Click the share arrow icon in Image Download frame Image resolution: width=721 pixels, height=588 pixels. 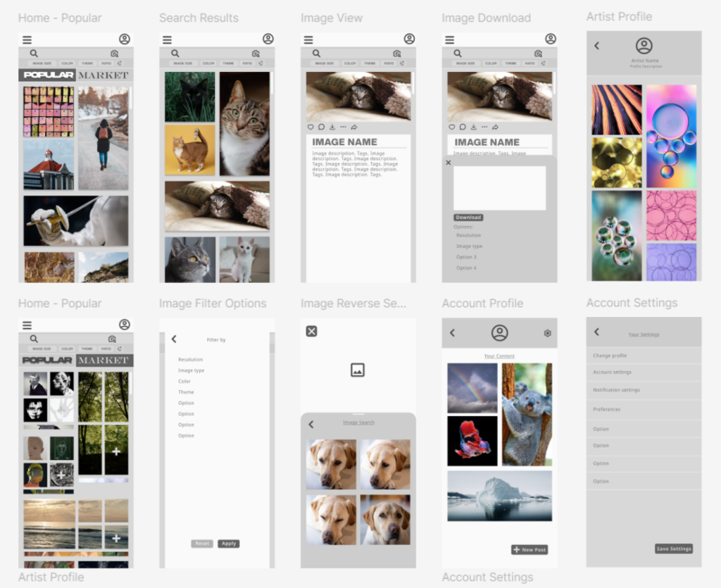[495, 127]
